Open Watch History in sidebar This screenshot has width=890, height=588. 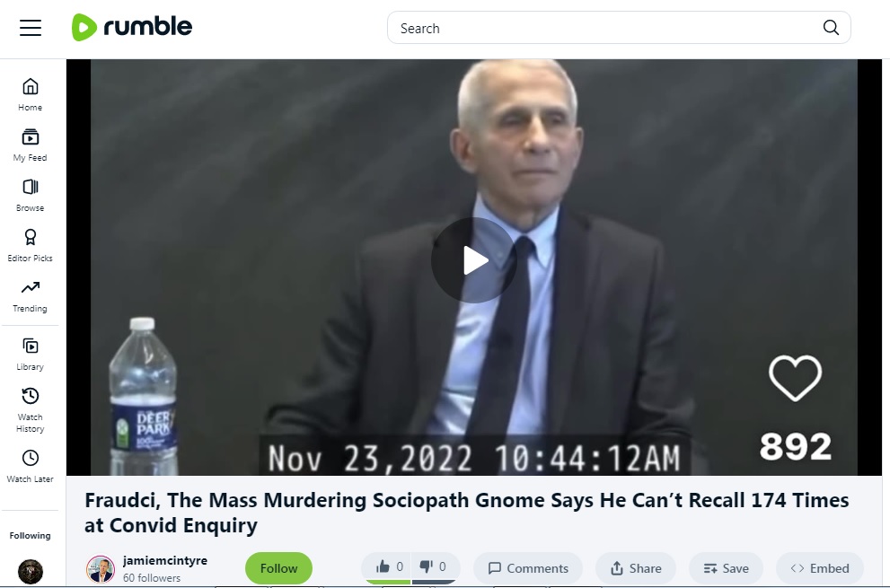pos(30,409)
